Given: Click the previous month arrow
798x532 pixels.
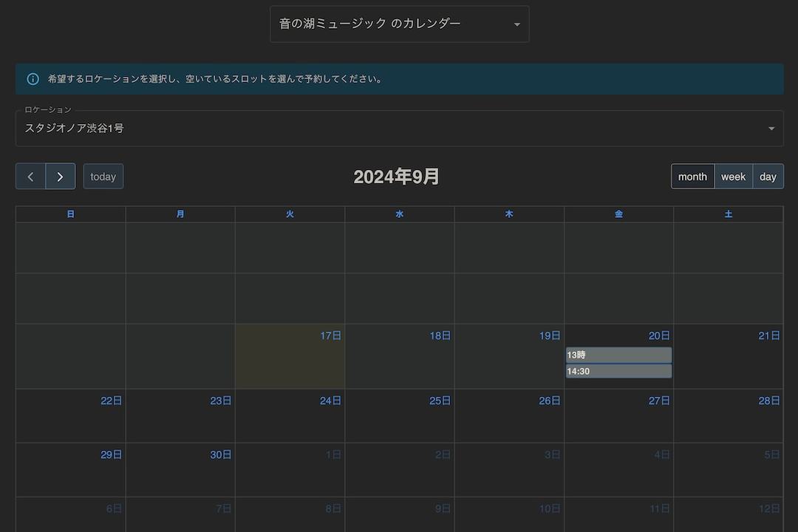Looking at the screenshot, I should (x=30, y=176).
